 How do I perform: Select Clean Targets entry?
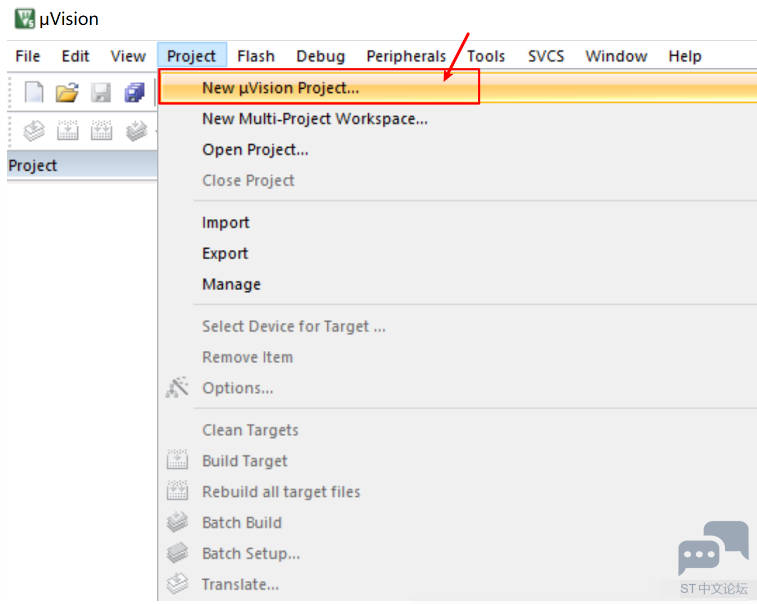pyautogui.click(x=458, y=430)
